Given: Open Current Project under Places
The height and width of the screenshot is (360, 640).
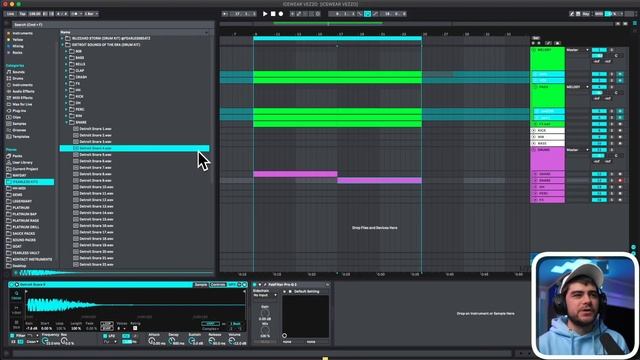Looking at the screenshot, I should 25,169.
